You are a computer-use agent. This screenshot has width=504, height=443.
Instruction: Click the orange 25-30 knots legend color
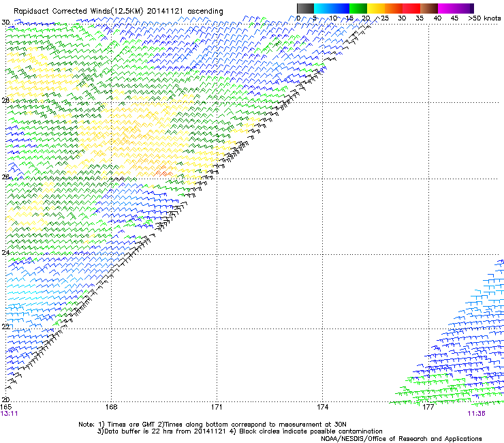[x=394, y=8]
